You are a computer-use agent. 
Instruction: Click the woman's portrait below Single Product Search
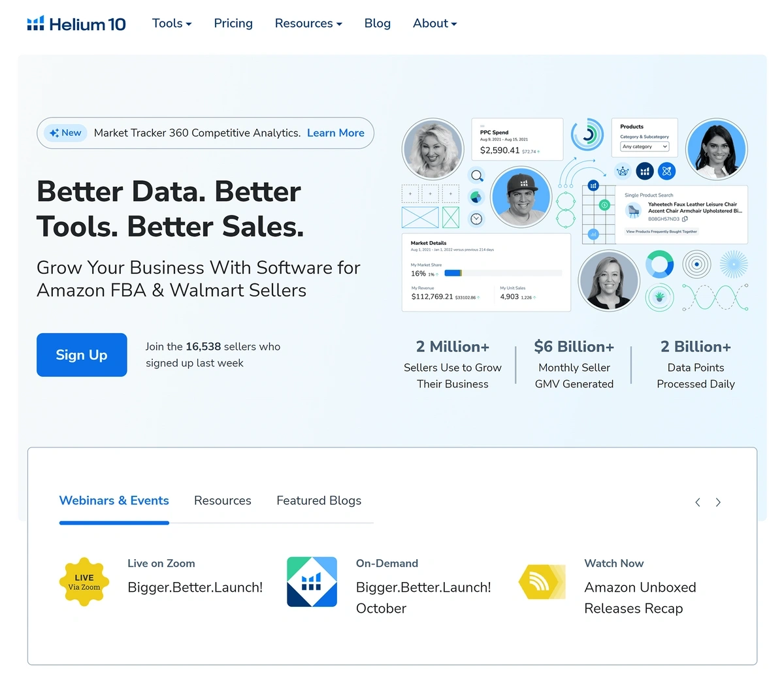coord(610,281)
